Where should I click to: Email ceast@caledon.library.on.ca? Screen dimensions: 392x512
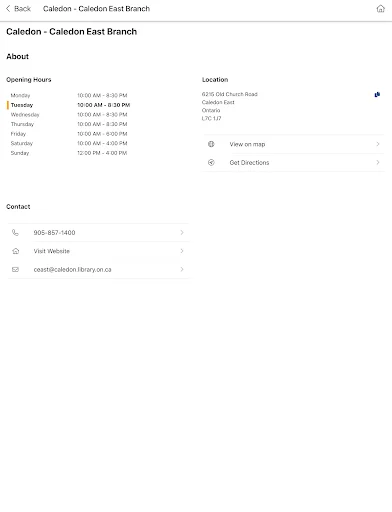pos(72,269)
